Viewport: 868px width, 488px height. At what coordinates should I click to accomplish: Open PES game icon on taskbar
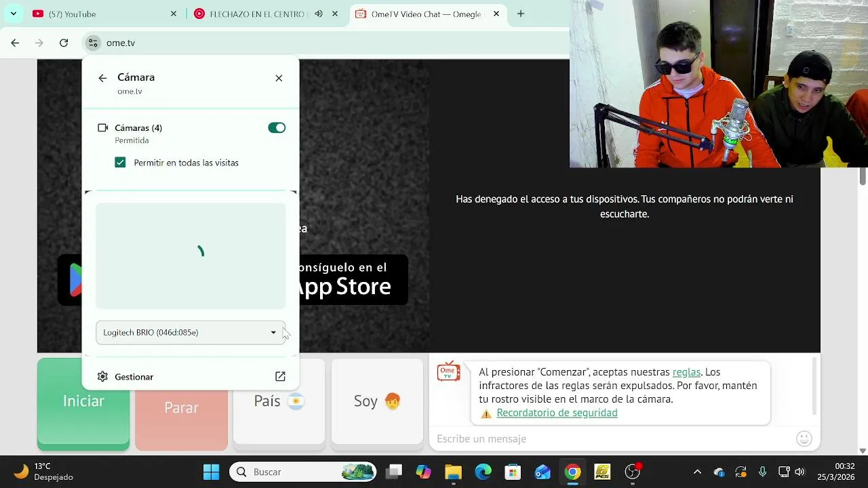[603, 472]
